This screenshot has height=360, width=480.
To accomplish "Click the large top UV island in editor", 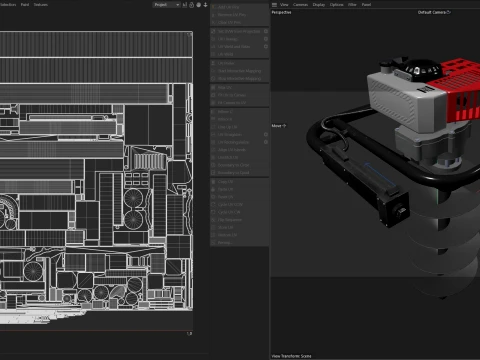I will [96, 45].
